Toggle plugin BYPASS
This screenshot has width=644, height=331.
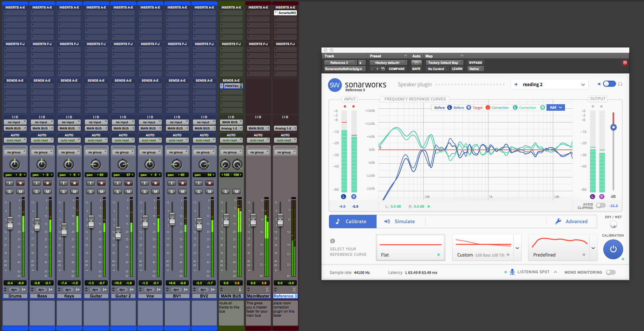[475, 63]
